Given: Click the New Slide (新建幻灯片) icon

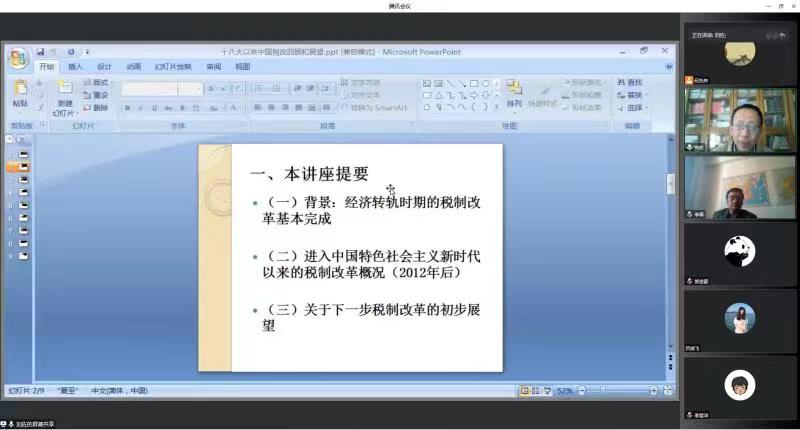Looking at the screenshot, I should coord(64,94).
